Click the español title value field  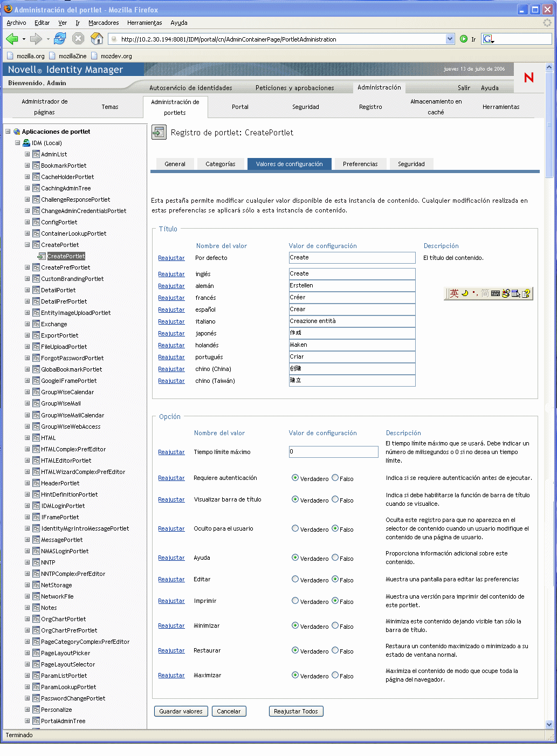pos(352,310)
